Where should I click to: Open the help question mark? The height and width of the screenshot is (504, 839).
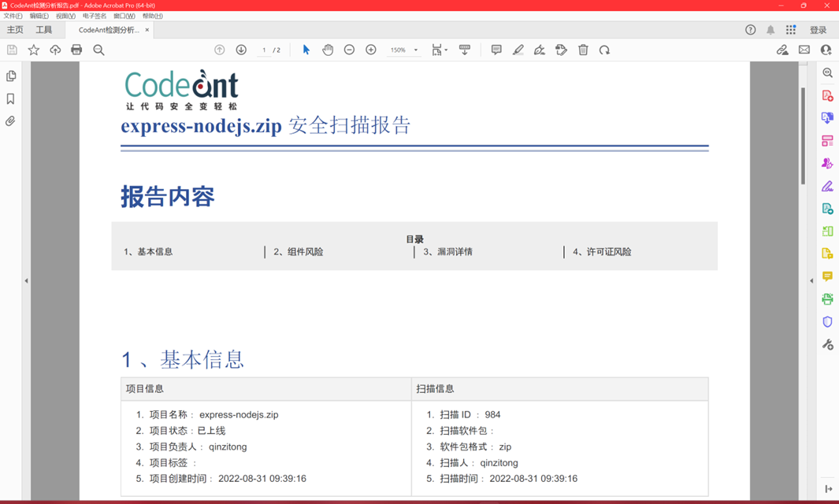click(x=750, y=30)
